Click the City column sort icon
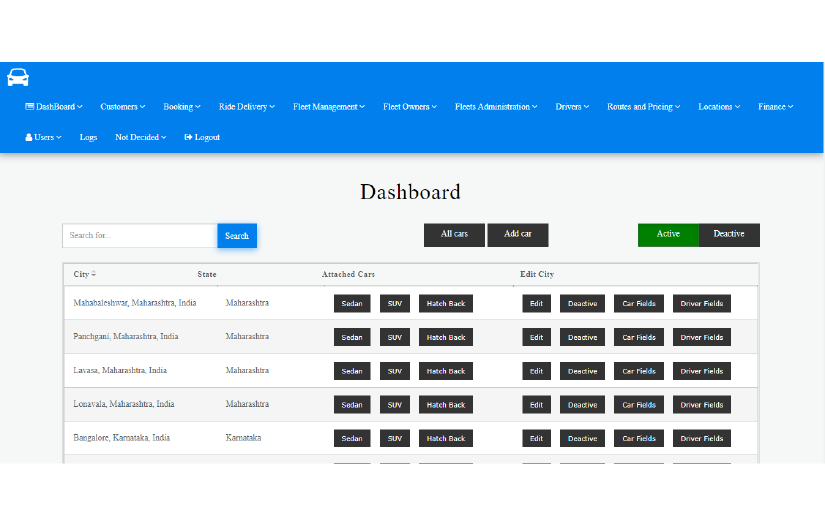 tap(94, 274)
